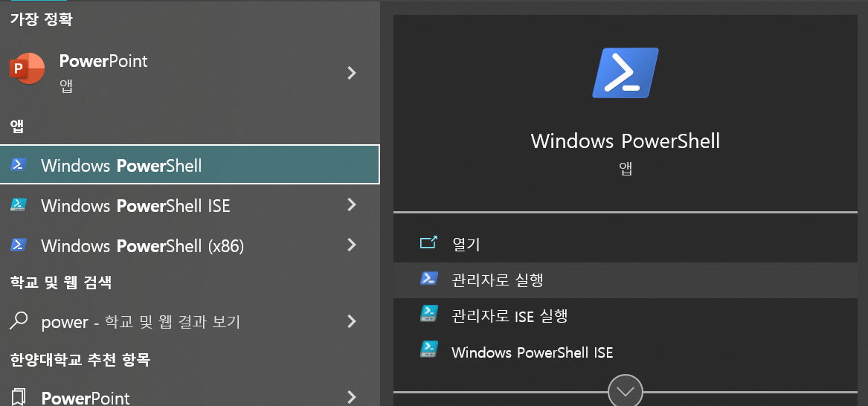The image size is (868, 406).
Task: Click icon next to Windows PowerShell ISE result
Action: [19, 205]
